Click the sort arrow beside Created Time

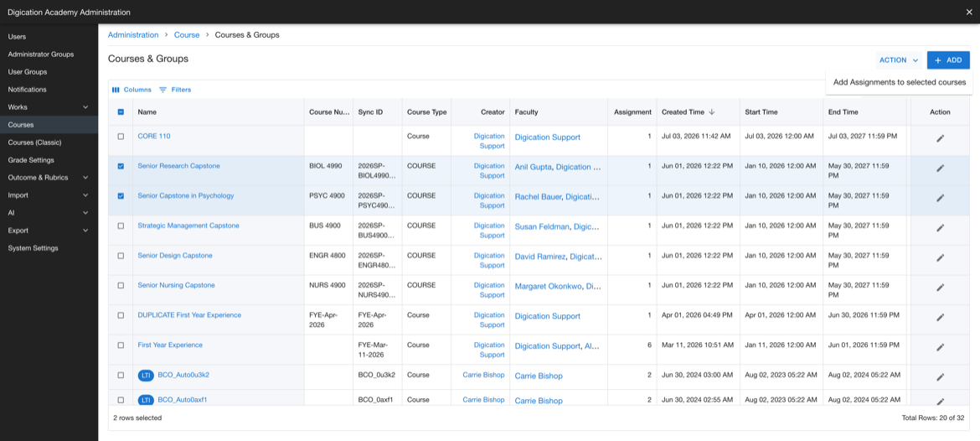[x=712, y=112]
